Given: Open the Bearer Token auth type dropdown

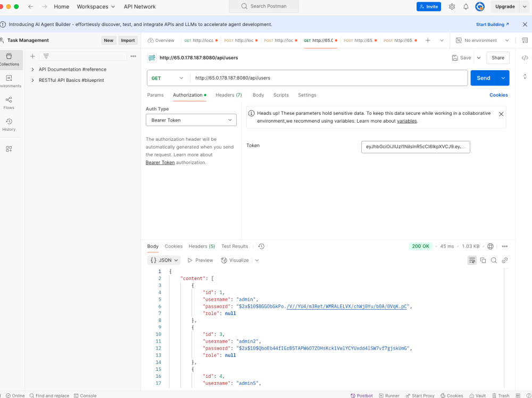Looking at the screenshot, I should (x=191, y=120).
